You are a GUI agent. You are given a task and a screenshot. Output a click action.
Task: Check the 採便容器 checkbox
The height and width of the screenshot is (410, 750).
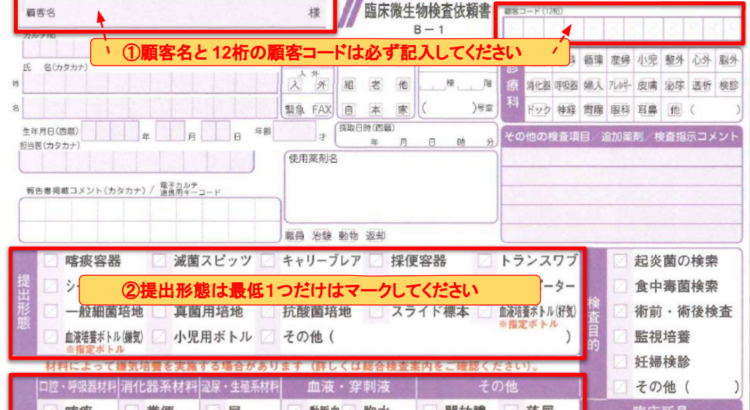(376, 261)
